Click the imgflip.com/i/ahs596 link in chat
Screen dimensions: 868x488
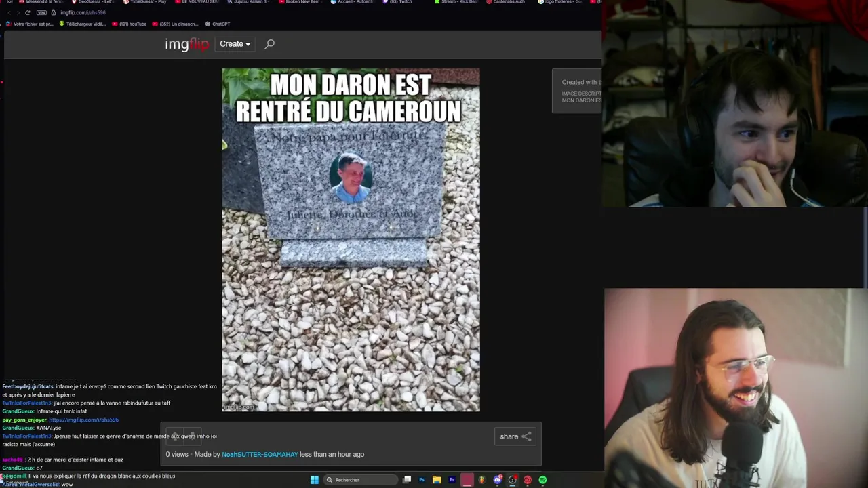[83, 420]
